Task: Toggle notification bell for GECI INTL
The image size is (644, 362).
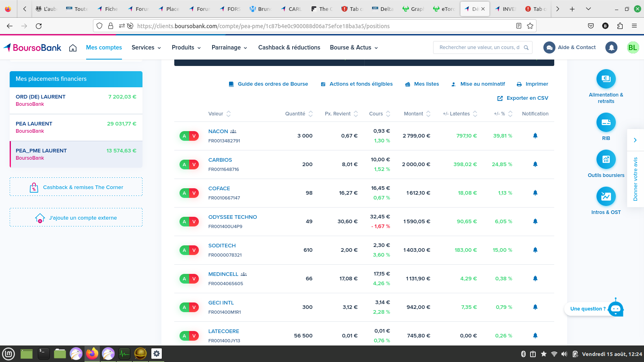Action: click(x=535, y=307)
